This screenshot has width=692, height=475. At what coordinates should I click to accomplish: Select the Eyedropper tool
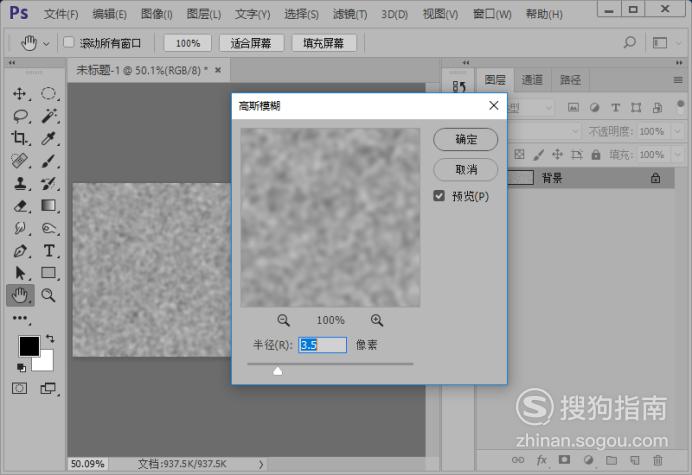coord(48,138)
